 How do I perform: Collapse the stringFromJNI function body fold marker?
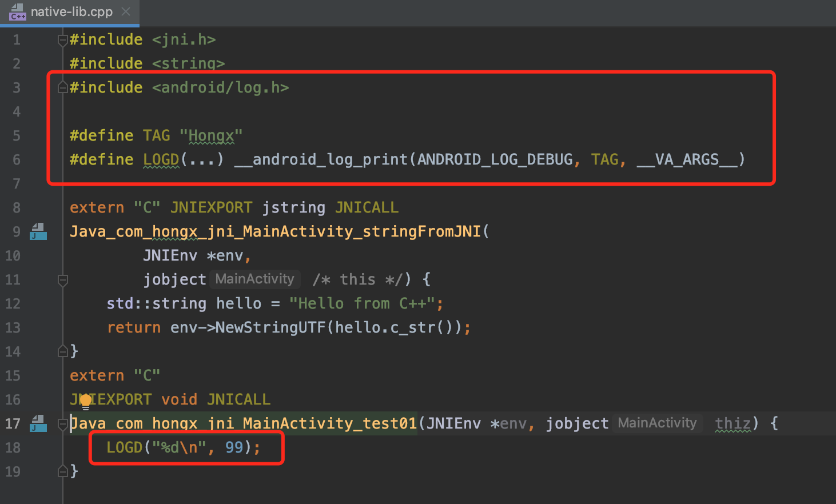coord(63,279)
